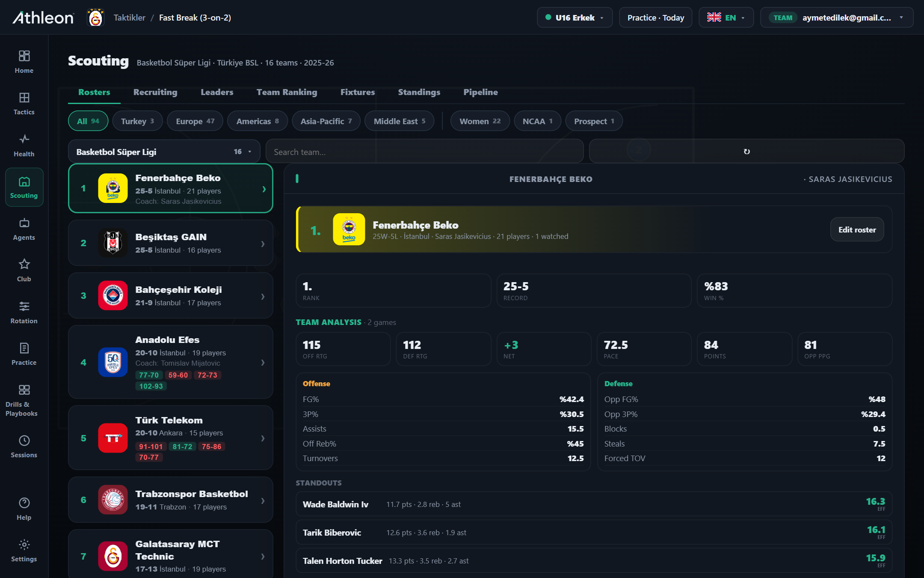
Task: Open the Sessions clock icon
Action: 24,440
